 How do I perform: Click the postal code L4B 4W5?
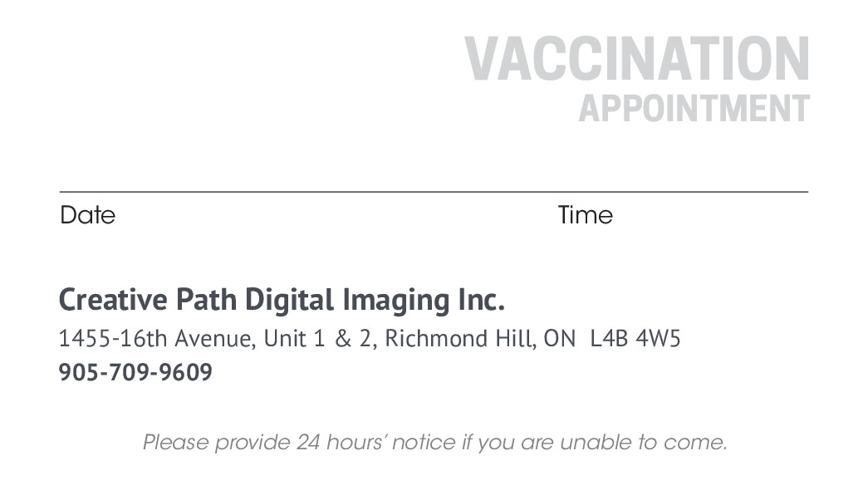tap(635, 339)
